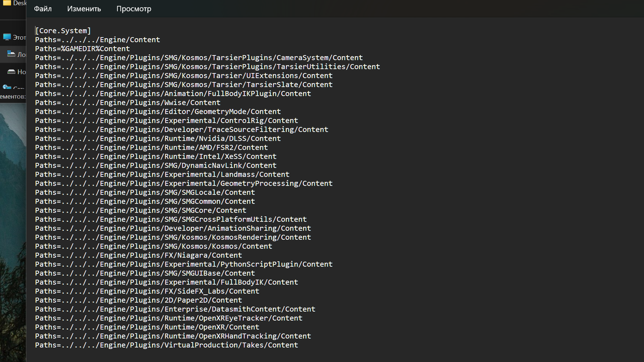Screen dimensions: 644x362
Task: Select the local disk drive icon in Explorer
Action: pos(11,54)
